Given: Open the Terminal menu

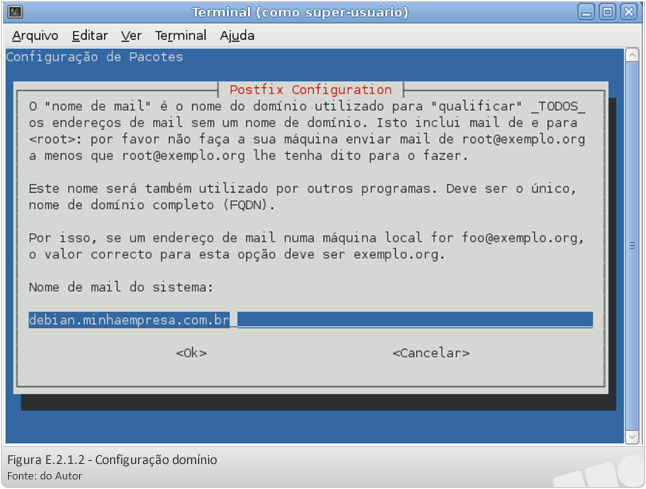Looking at the screenshot, I should (x=180, y=36).
